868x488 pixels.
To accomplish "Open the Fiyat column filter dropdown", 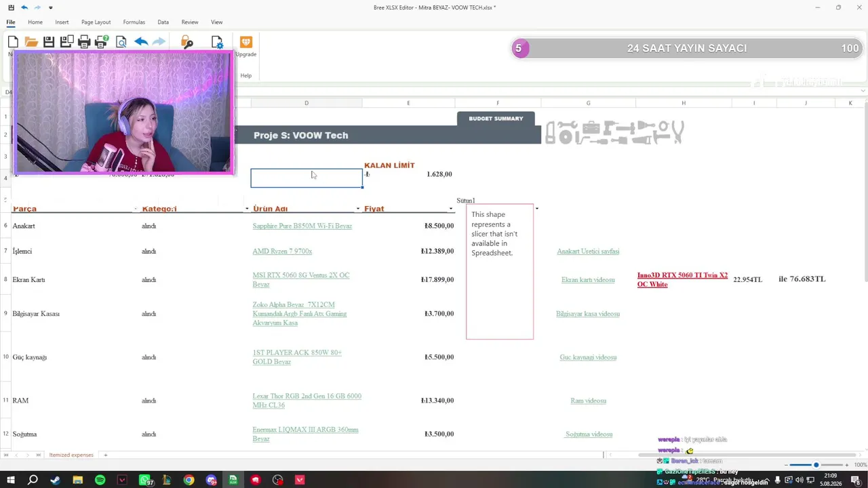I will 451,209.
